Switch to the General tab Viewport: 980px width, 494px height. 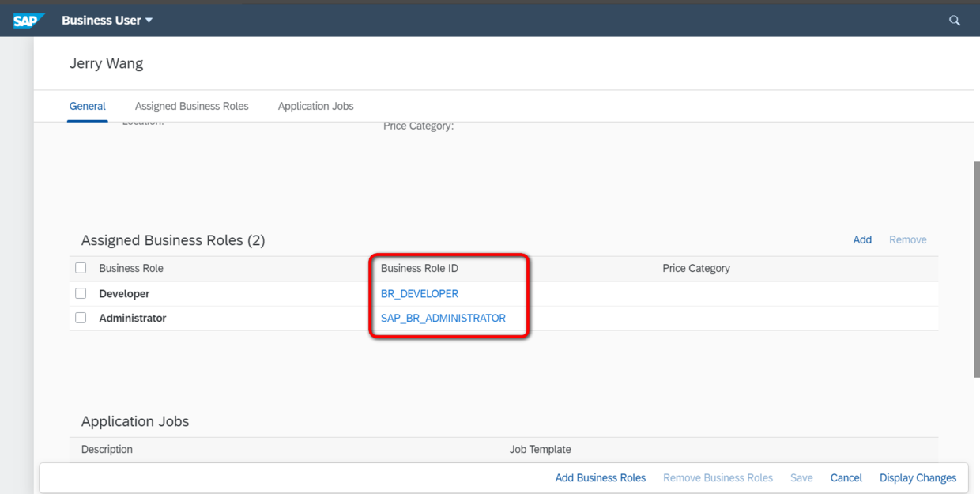87,106
